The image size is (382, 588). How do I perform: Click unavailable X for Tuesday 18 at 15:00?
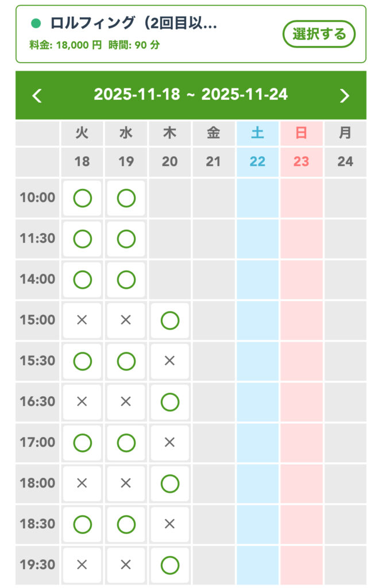point(82,320)
